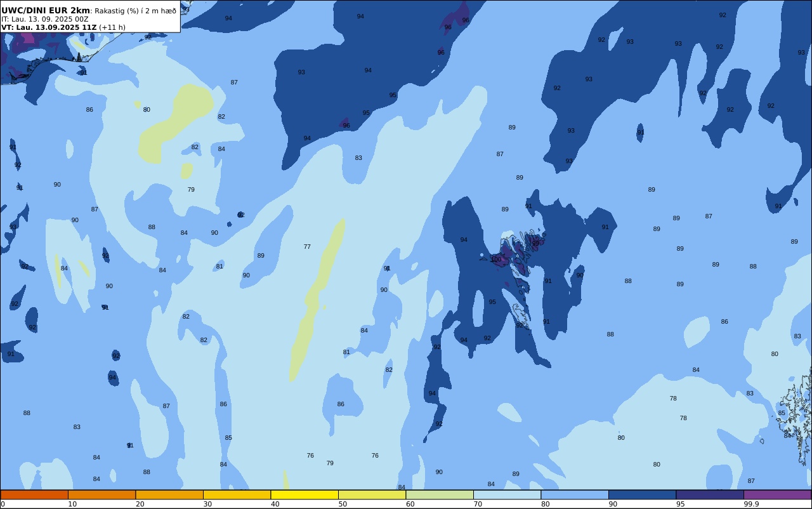The width and height of the screenshot is (812, 509).
Task: Select the '40' legend tick label
Action: point(275,504)
